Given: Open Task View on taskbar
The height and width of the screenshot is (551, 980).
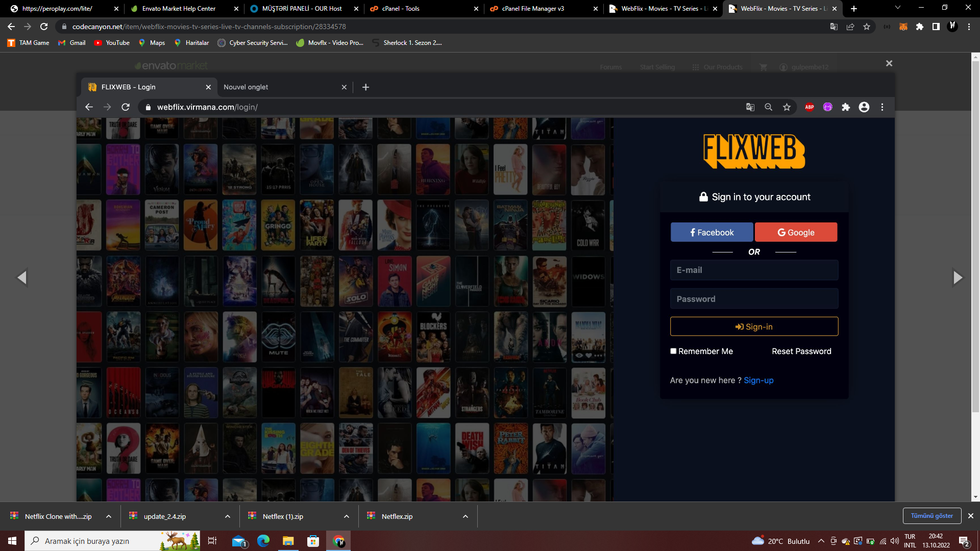Looking at the screenshot, I should pyautogui.click(x=212, y=541).
